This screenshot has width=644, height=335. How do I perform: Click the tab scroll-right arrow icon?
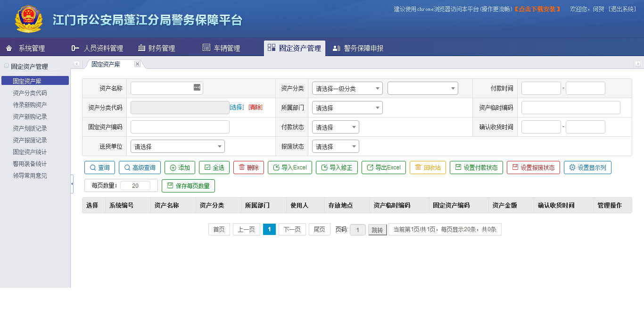(x=638, y=64)
